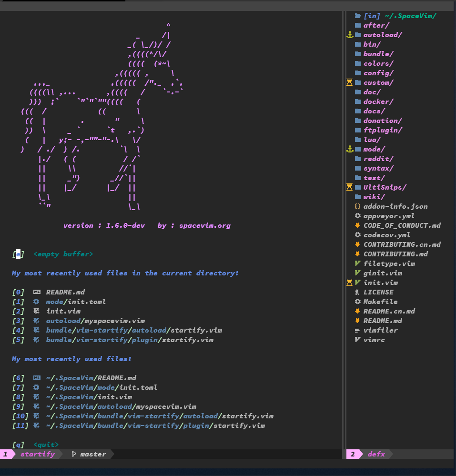Expand the ftplugin/ folder
This screenshot has height=476, width=456.
383,130
